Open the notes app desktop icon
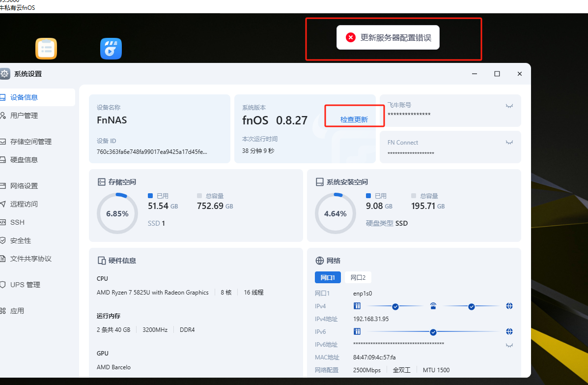This screenshot has width=588, height=385. (46, 49)
